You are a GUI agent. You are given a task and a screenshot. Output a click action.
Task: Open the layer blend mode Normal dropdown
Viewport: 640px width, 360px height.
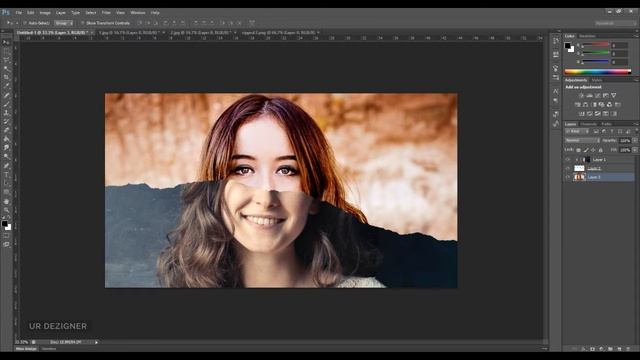(582, 140)
